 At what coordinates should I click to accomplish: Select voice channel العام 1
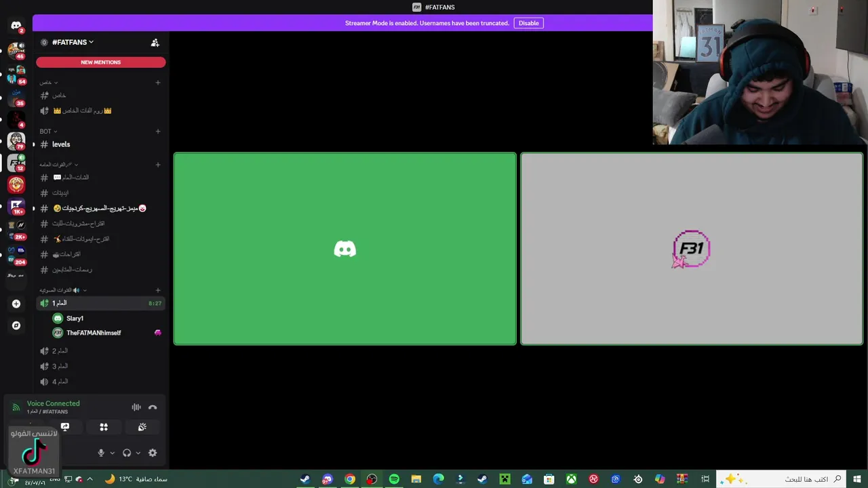pos(100,303)
